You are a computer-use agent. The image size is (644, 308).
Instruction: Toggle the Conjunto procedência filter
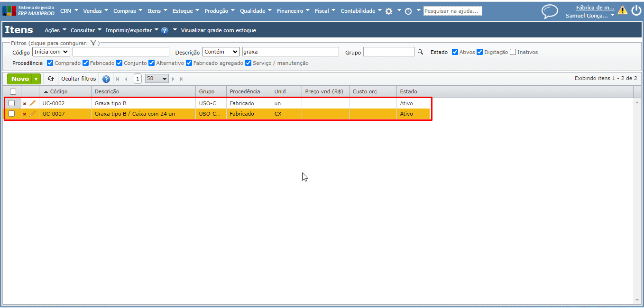coord(119,63)
